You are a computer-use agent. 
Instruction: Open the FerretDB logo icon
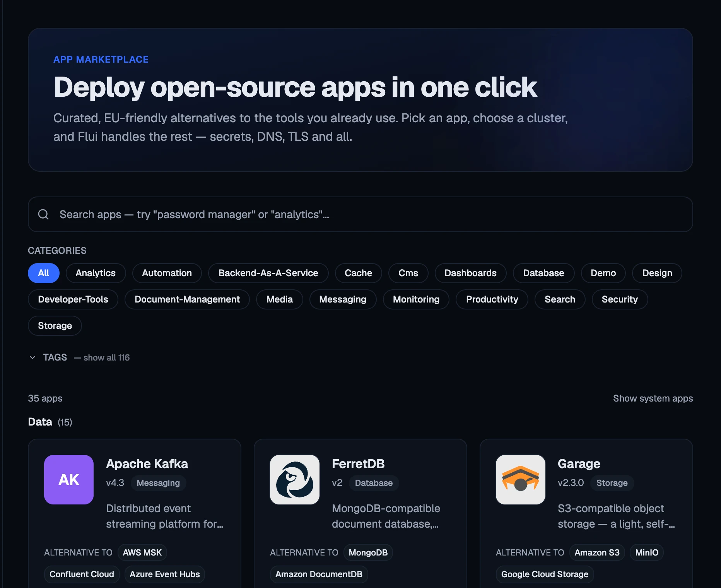(x=295, y=480)
